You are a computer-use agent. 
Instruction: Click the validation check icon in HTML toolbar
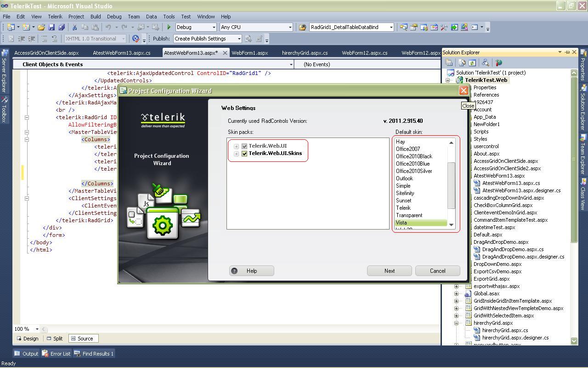pos(136,39)
